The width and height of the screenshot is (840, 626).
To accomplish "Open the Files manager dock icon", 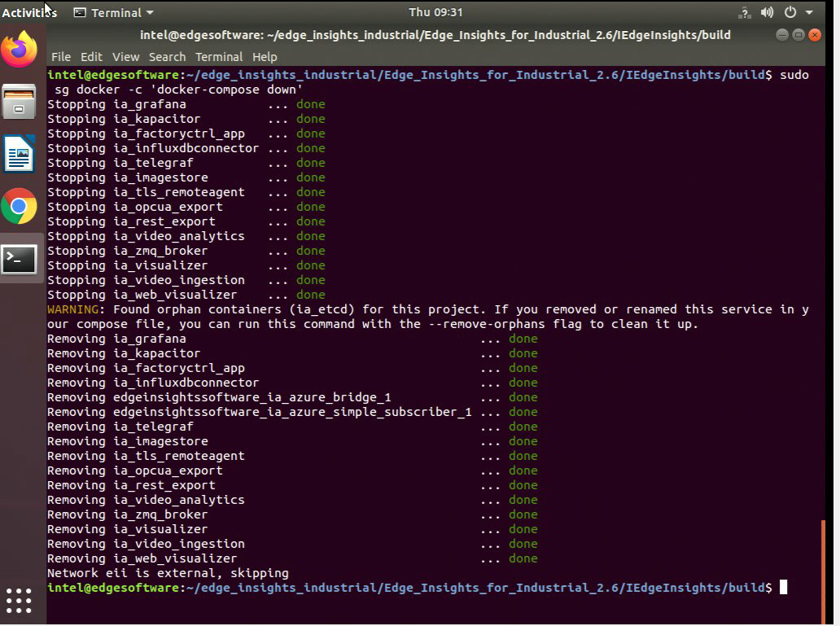I will [19, 101].
